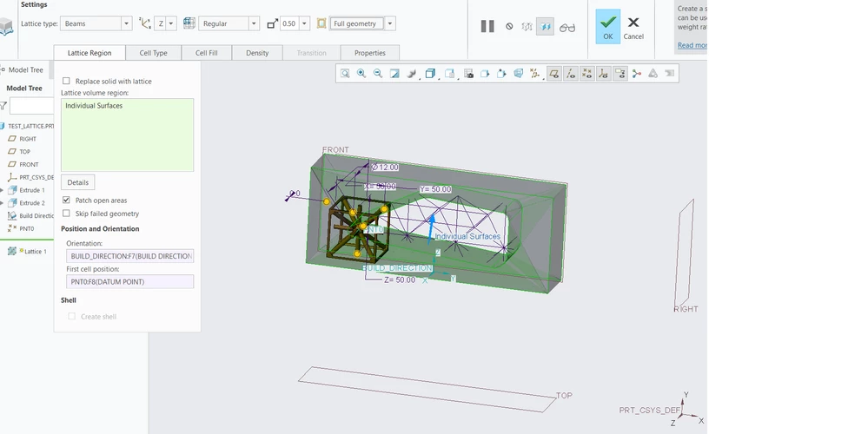Click the 0.50 value field

(x=289, y=23)
